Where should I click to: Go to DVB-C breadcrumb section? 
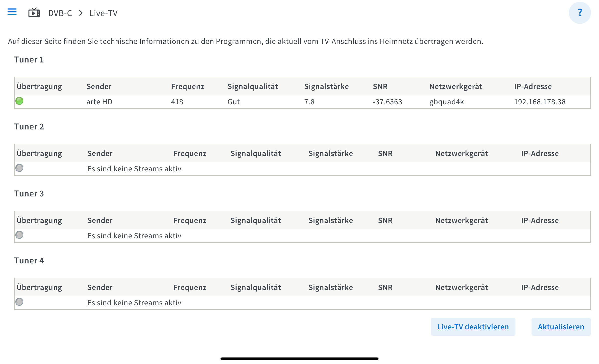coord(60,13)
